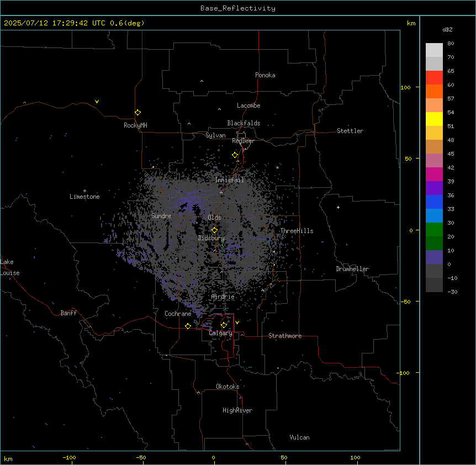Viewport: 476px width, 465px height.
Task: Click the RedDeer city label
Action: coord(243,141)
